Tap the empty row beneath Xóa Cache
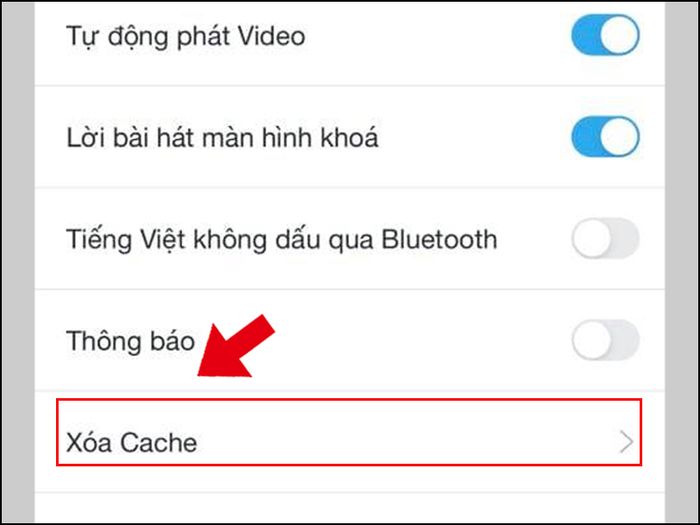Viewport: 700px width, 525px height. 350,508
